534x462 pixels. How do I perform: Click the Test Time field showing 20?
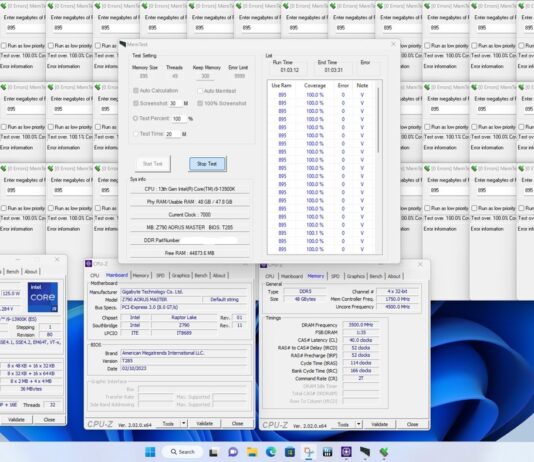point(172,134)
